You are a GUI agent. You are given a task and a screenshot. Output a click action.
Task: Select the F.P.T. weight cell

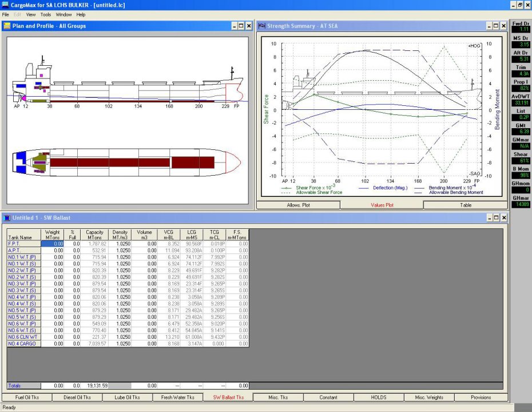tap(52, 244)
